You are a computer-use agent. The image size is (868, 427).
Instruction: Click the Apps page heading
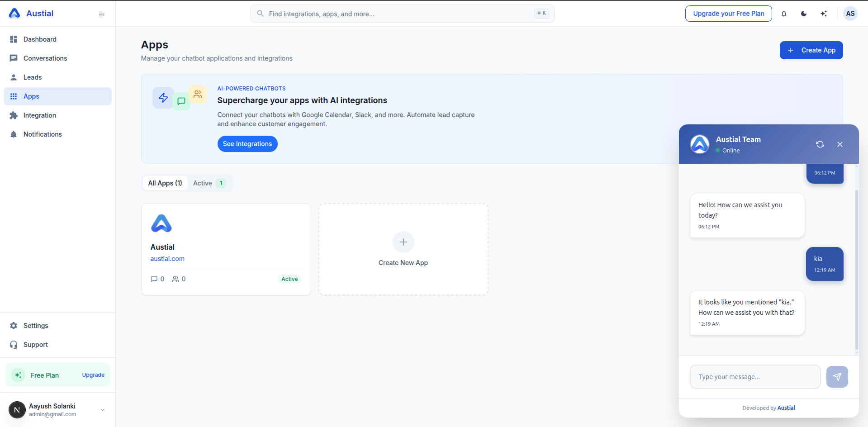[x=155, y=45]
